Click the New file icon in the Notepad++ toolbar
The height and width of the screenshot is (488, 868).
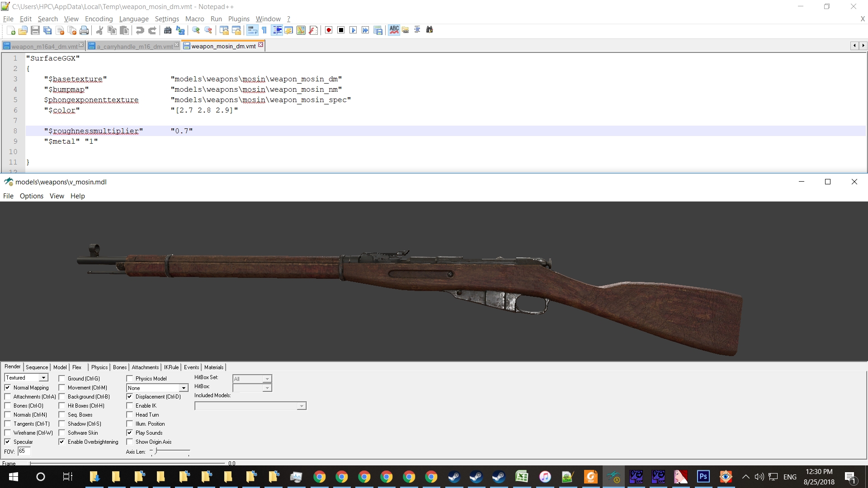click(x=11, y=30)
